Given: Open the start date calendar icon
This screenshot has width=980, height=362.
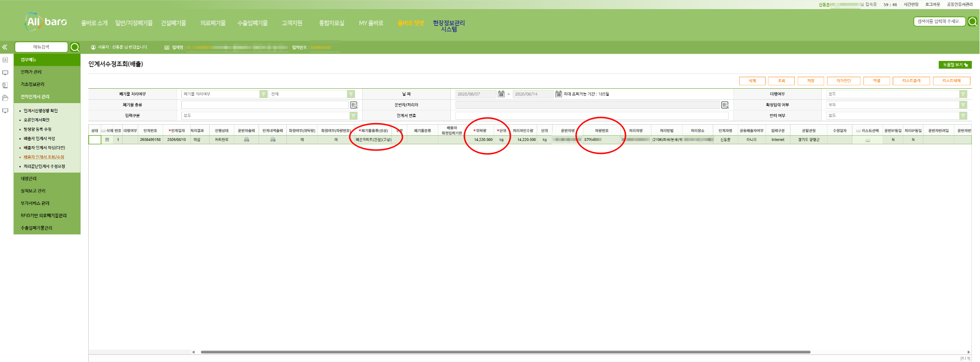Looking at the screenshot, I should [501, 94].
